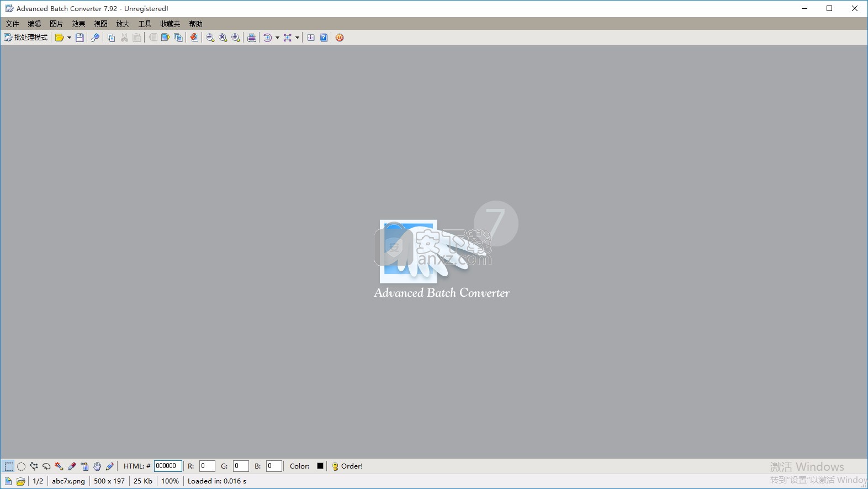Click the new document status bar icon
Image resolution: width=868 pixels, height=489 pixels.
pos(8,481)
